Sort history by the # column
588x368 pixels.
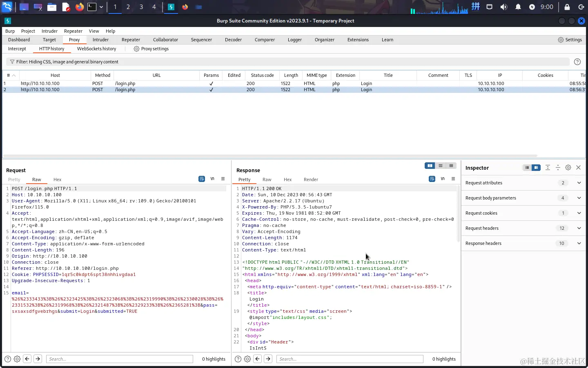11,75
